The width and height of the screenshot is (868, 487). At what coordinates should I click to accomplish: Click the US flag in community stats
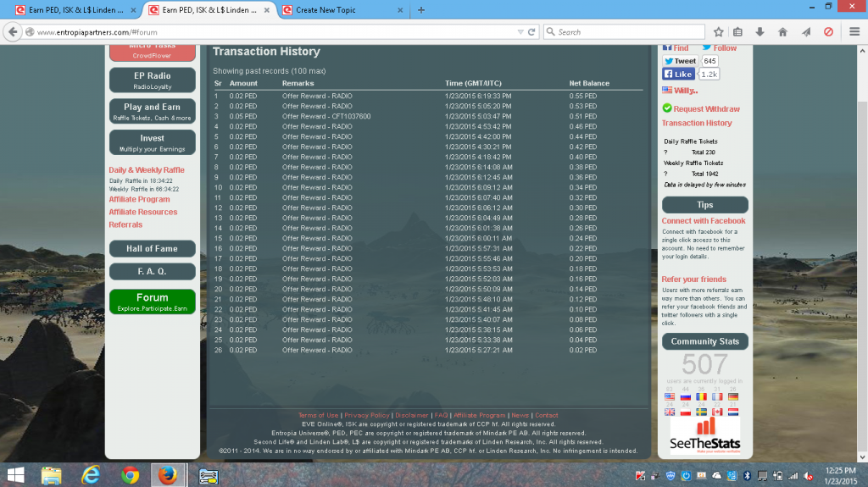tap(670, 396)
